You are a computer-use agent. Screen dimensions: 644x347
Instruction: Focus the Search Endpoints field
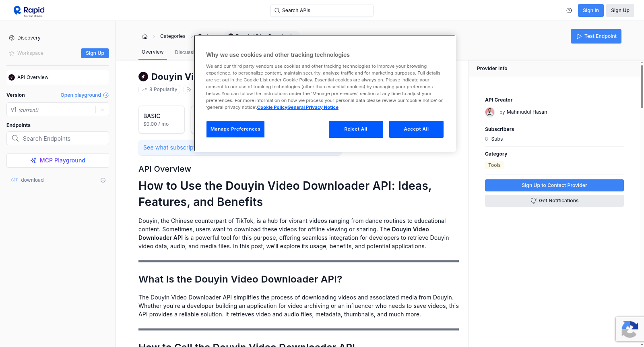pos(58,138)
